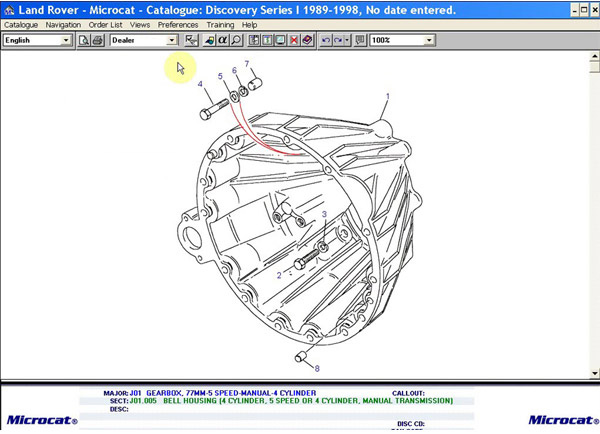Click the scroll down arrow of the illustration
The image size is (600, 434).
click(594, 373)
